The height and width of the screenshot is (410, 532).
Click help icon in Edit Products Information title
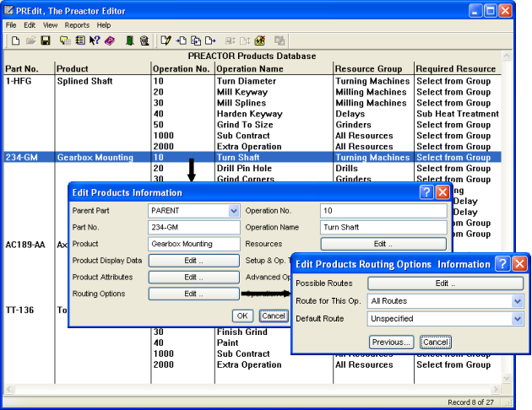[426, 192]
